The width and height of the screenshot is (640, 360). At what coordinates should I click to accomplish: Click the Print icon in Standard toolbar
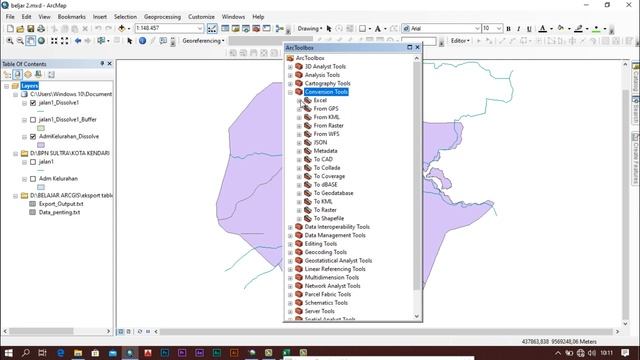[x=41, y=29]
